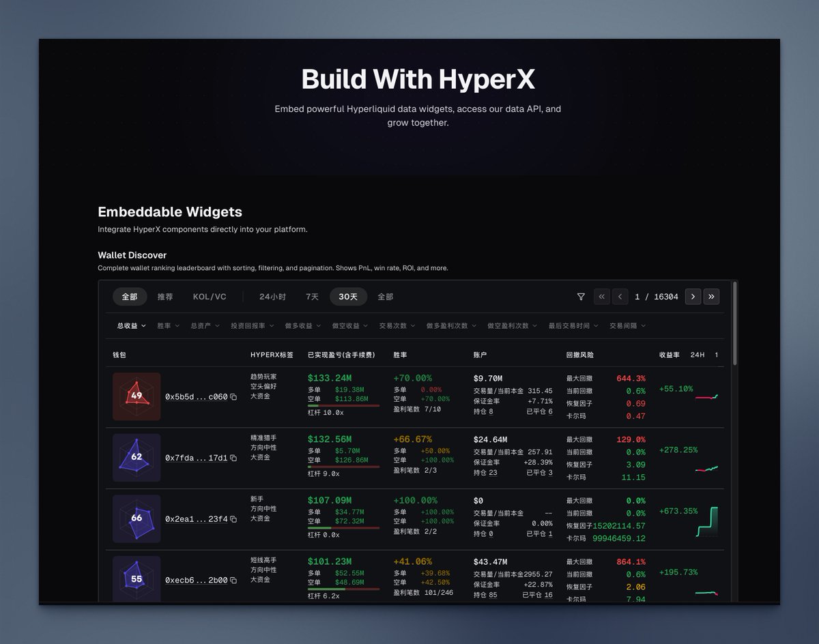This screenshot has height=644, width=819.
Task: Select the 30天 time range
Action: pos(348,297)
